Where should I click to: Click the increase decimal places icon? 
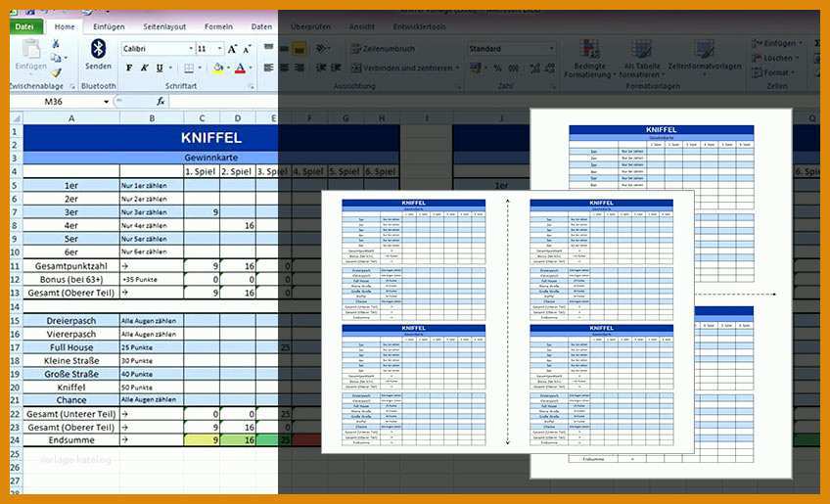click(534, 69)
